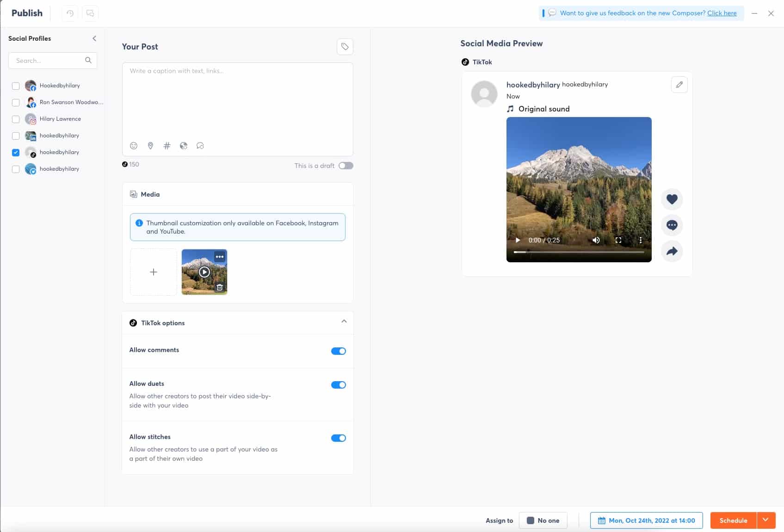
Task: Uncheck the hookedbyhilary TikTok profile checkbox
Action: (x=16, y=152)
